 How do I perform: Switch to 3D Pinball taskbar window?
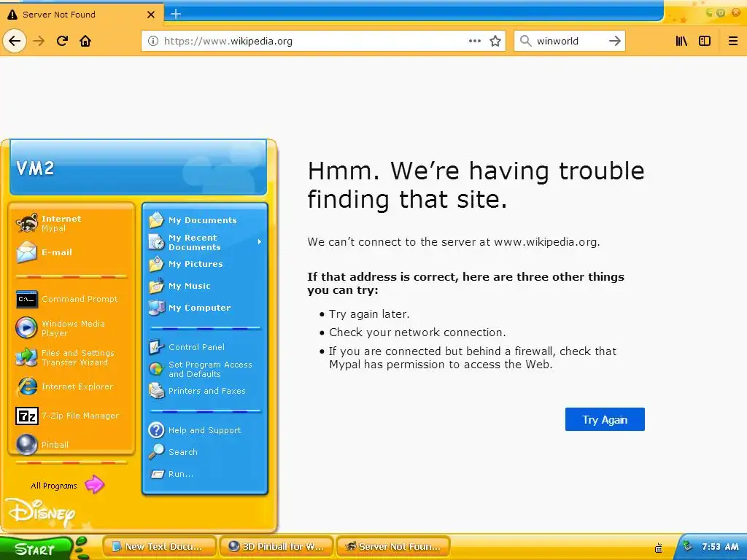tap(276, 547)
